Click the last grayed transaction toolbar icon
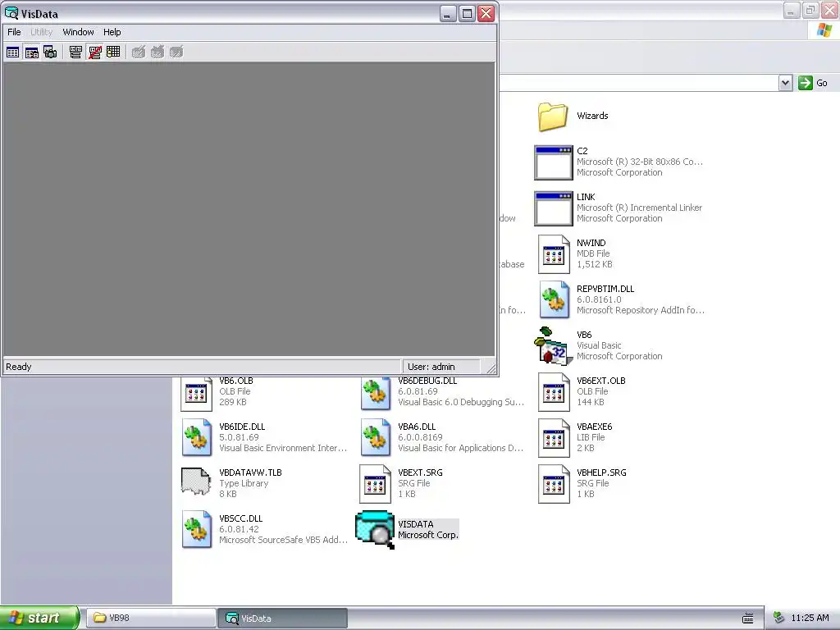840x630 pixels. click(176, 52)
